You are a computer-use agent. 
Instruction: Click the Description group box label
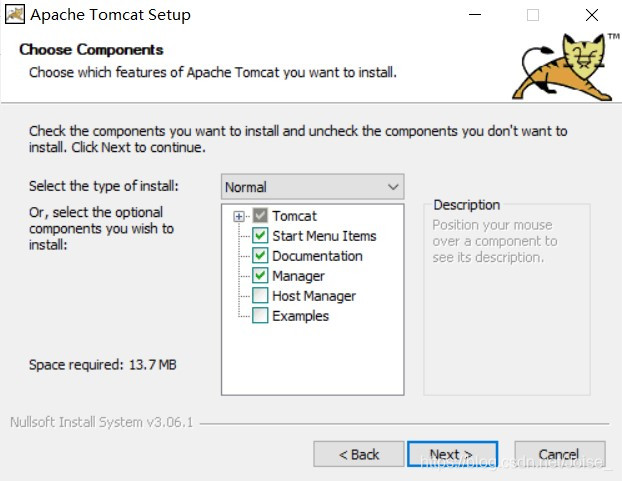tap(466, 205)
